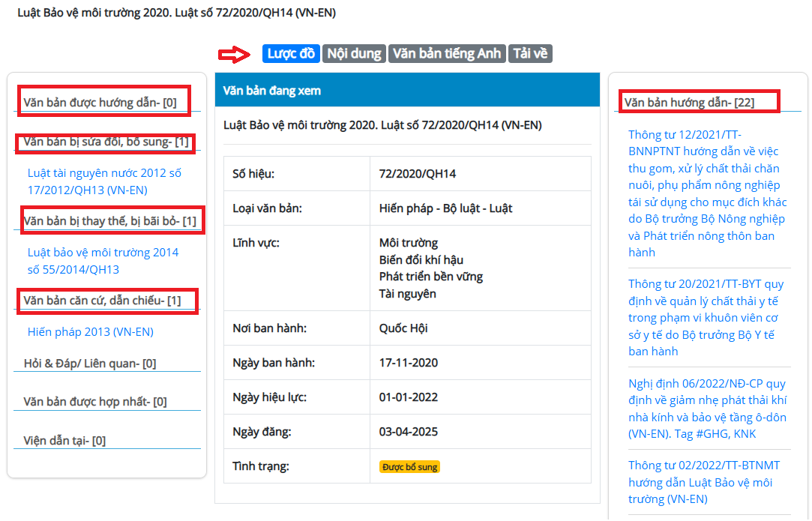Expand Văn bản được hợp nhất section
The width and height of the screenshot is (812, 521).
point(94,402)
